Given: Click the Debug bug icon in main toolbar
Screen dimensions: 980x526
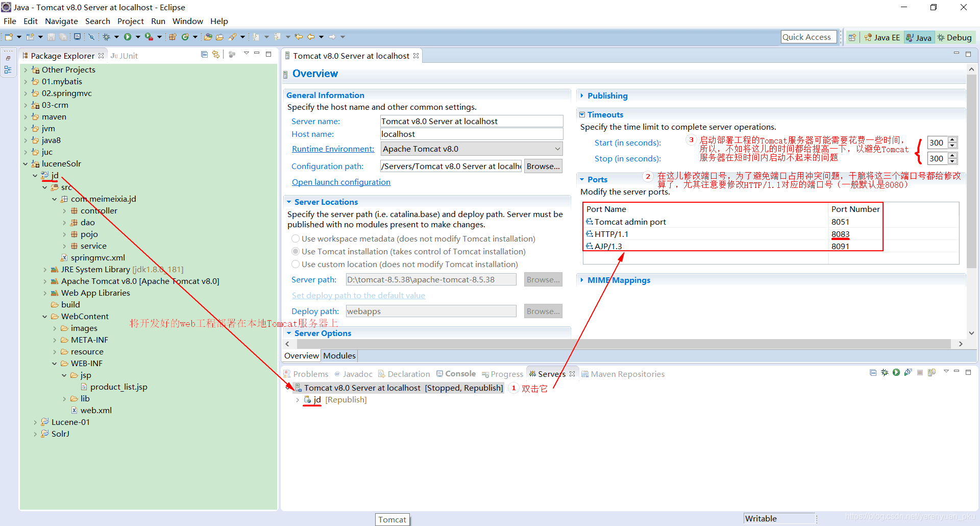Looking at the screenshot, I should coord(107,37).
